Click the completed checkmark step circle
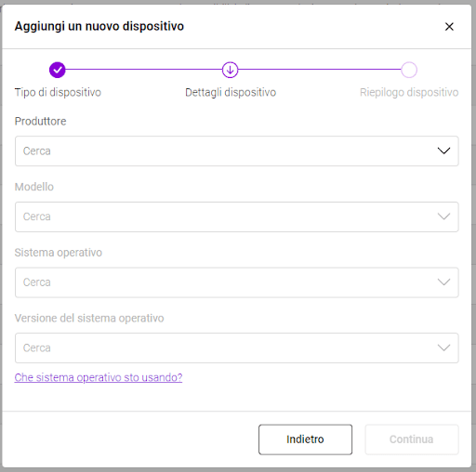 click(x=58, y=70)
